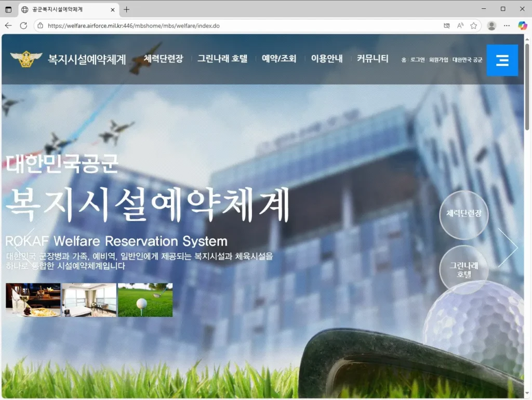Launch Copilot from the browser toolbar
532x400 pixels.
[x=522, y=25]
